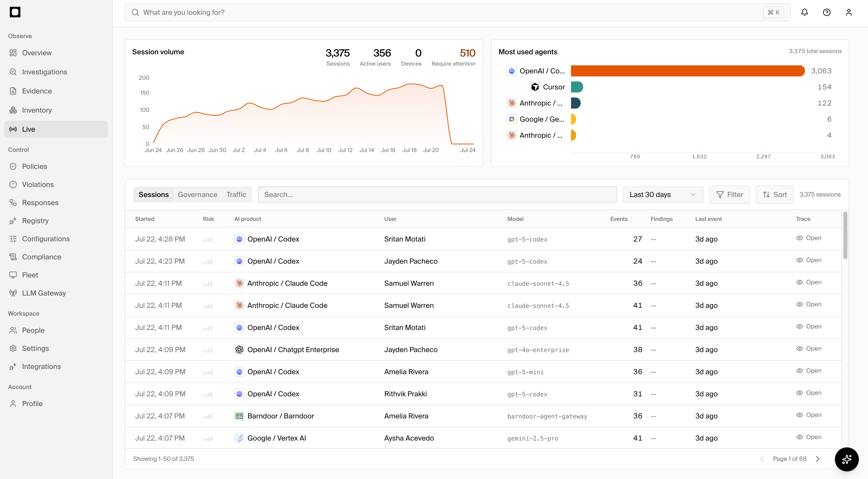Click the claude-sonnet-4.5 model, 36 events row
868x479 pixels.
click(x=483, y=283)
